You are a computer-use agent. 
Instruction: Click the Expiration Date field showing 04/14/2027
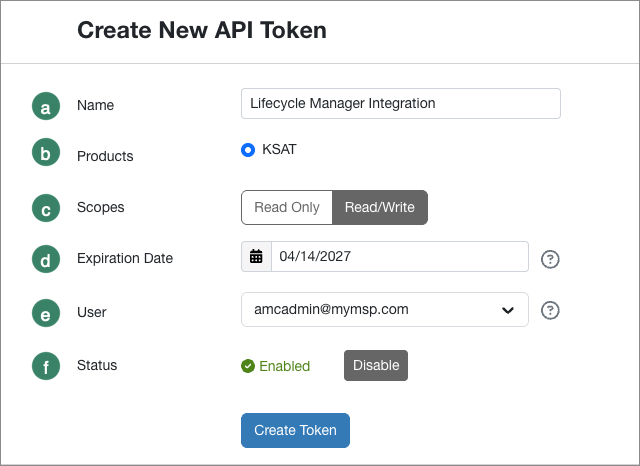(x=398, y=256)
